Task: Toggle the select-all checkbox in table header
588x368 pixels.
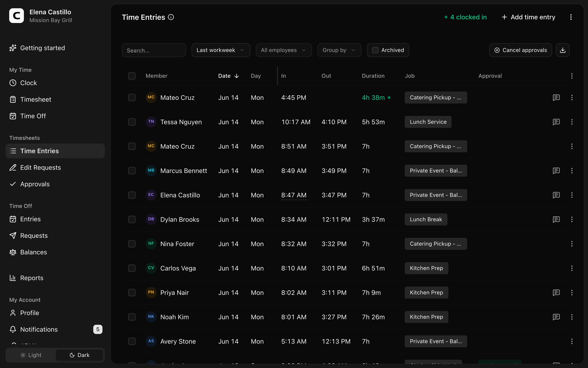Action: (132, 76)
